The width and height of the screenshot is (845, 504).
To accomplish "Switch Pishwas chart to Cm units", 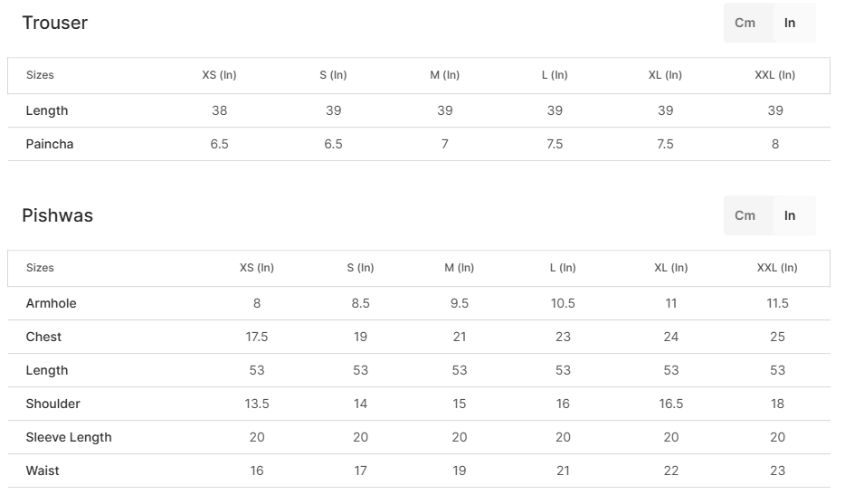I will 745,215.
